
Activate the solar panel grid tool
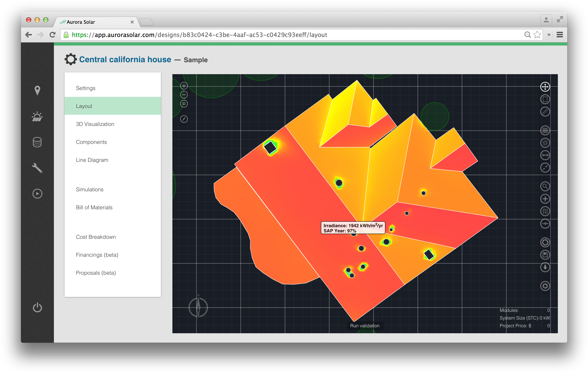[545, 130]
